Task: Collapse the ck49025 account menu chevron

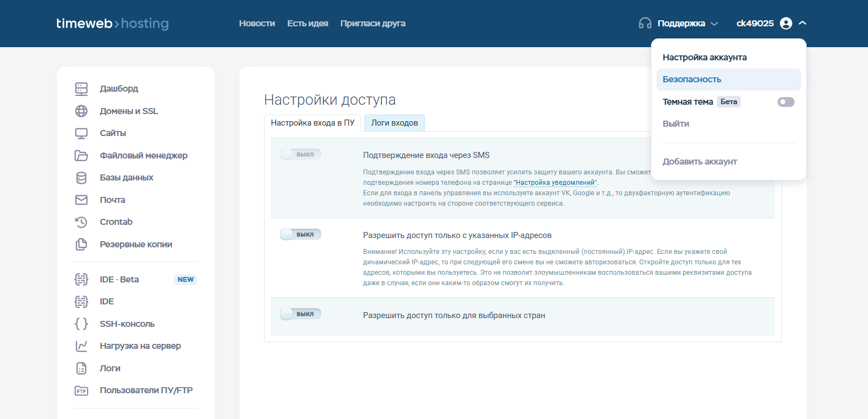Action: coord(802,23)
